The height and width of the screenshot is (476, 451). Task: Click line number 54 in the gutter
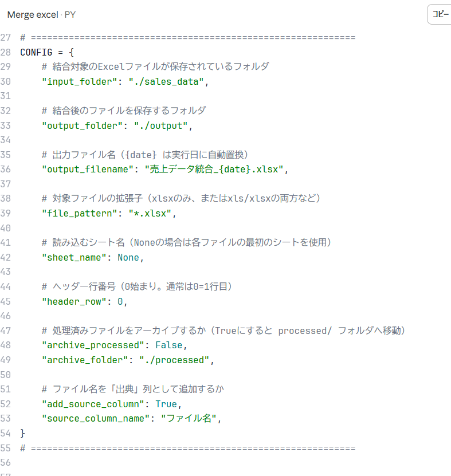click(6, 433)
